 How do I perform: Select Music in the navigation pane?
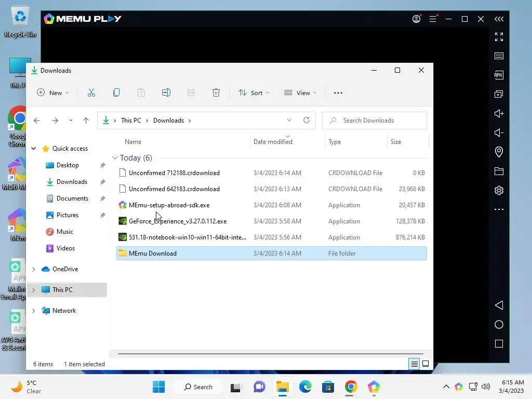[64, 232]
